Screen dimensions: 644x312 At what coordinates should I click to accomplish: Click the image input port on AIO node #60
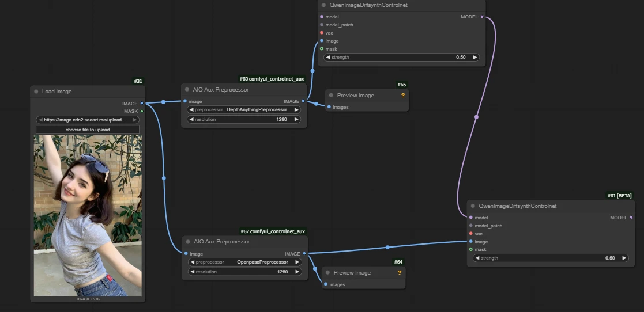tap(185, 101)
